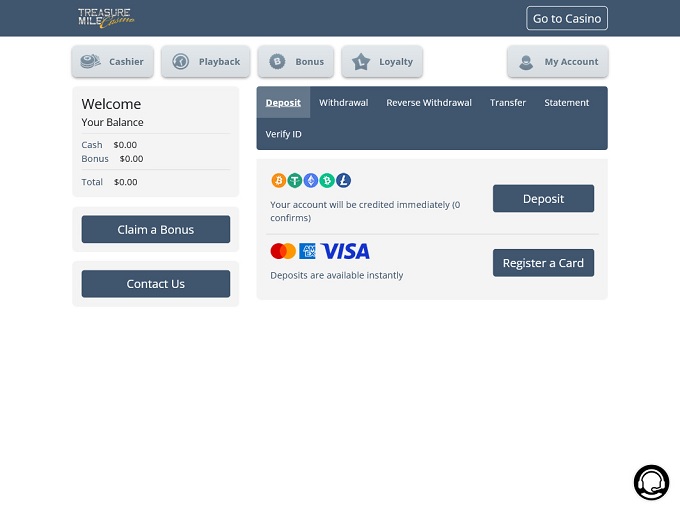The image size is (680, 511).
Task: Click the Register a Card button
Action: pyautogui.click(x=543, y=263)
